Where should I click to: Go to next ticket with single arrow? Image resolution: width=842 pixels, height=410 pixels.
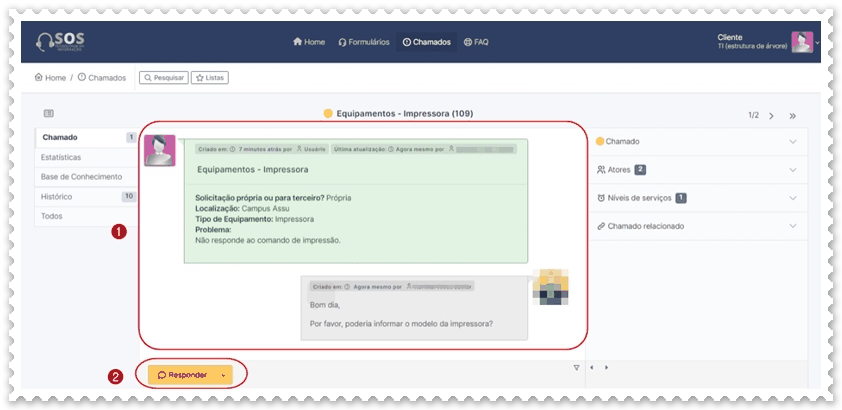click(771, 116)
